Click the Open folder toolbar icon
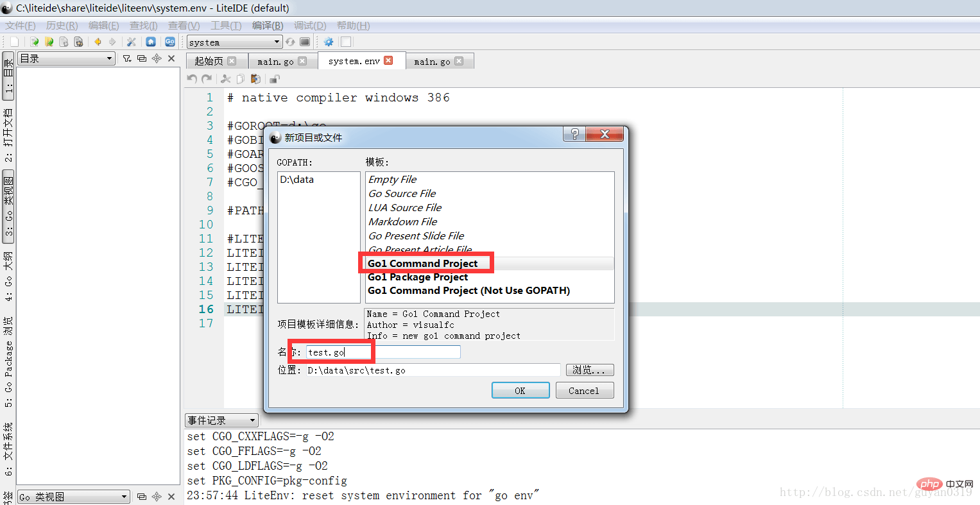The image size is (980, 505). pyautogui.click(x=49, y=42)
